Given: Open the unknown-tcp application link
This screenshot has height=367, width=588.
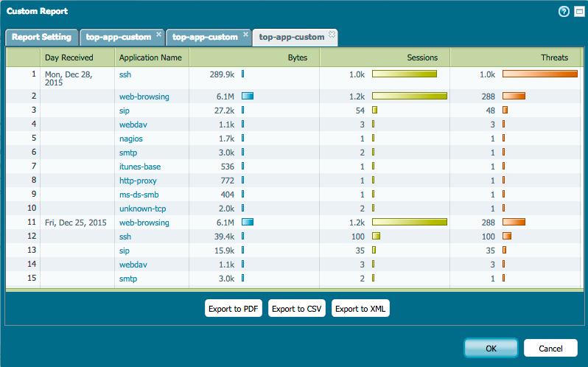Looking at the screenshot, I should (x=141, y=209).
